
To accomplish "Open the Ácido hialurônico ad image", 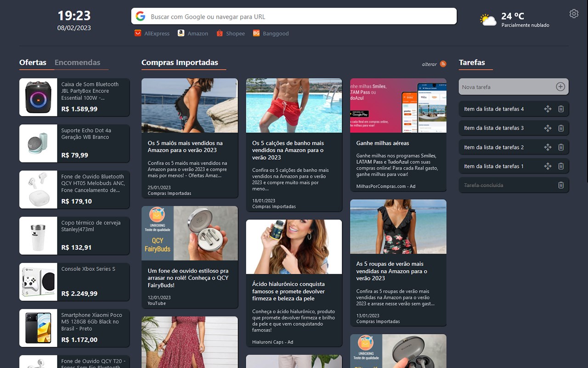I will click(x=294, y=247).
